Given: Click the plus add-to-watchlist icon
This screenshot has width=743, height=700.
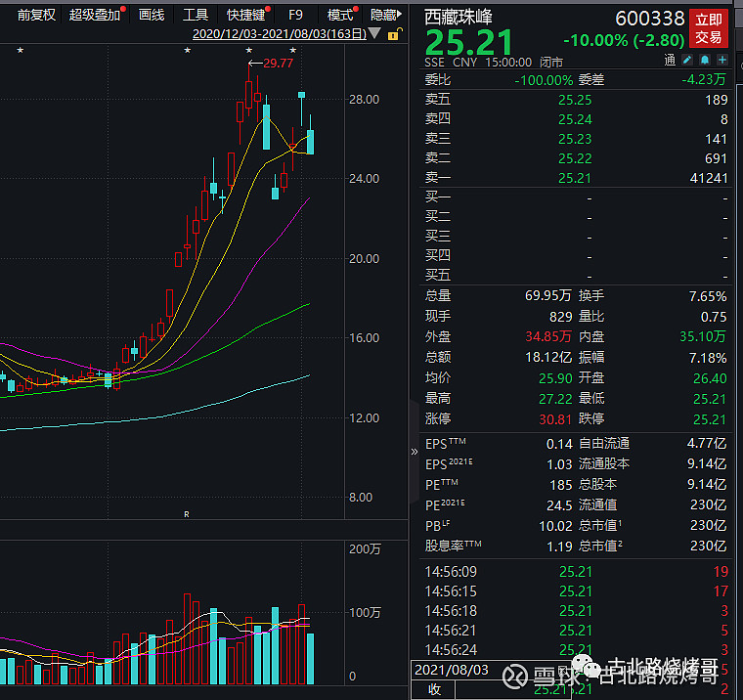Looking at the screenshot, I should pos(722,60).
